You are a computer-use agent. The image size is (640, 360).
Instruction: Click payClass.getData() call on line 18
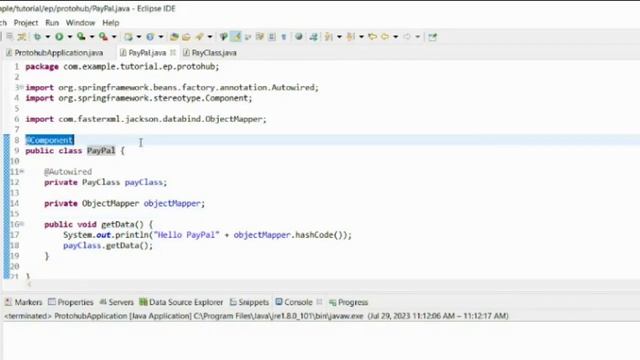coord(108,246)
